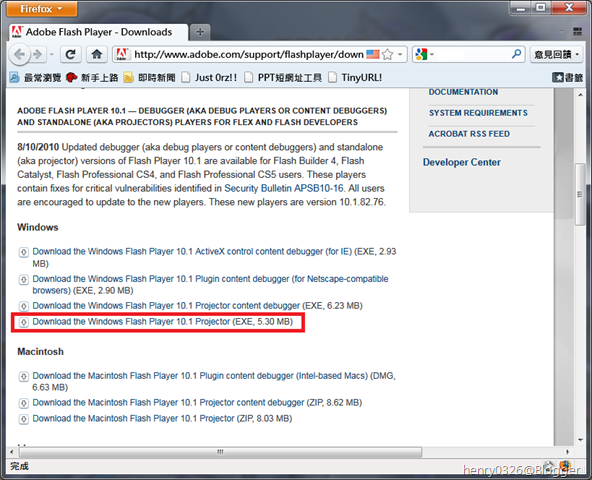Viewport: 592px width, 480px height.
Task: Open the 書籤 bookmarks menu
Action: click(567, 78)
